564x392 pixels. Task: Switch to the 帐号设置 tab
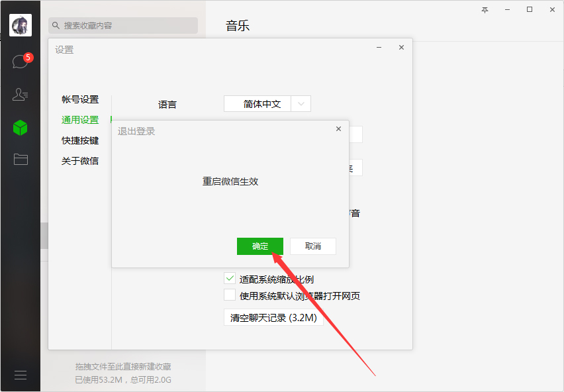(x=80, y=99)
